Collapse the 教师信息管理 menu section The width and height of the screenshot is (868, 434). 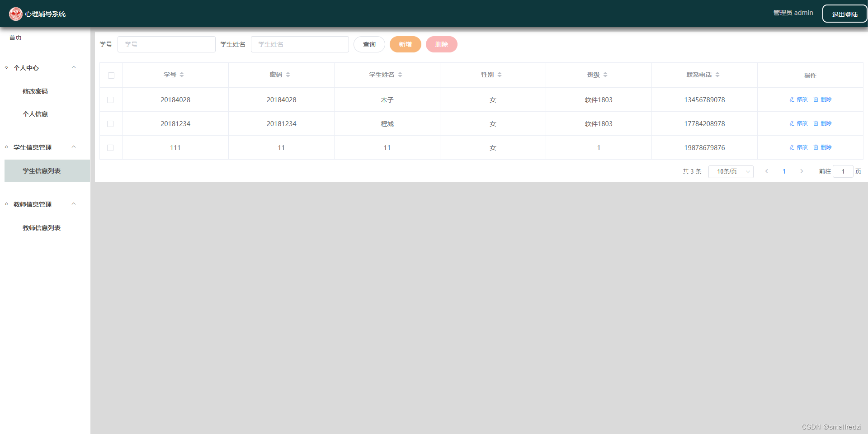click(74, 204)
